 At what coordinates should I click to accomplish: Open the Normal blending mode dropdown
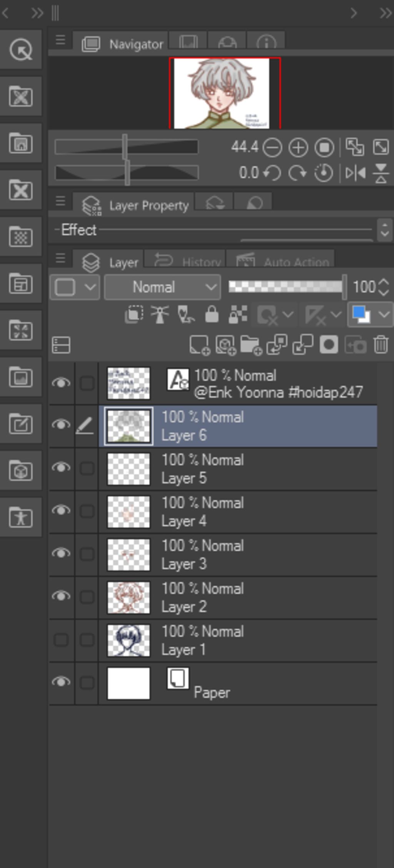[162, 287]
